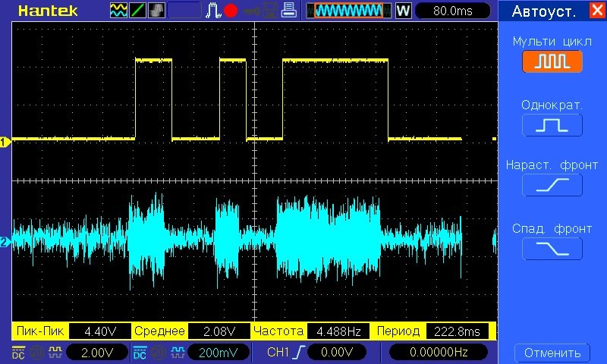This screenshot has height=364, width=607.
Task: Select Однократ. single cycle option
Action: point(552,125)
